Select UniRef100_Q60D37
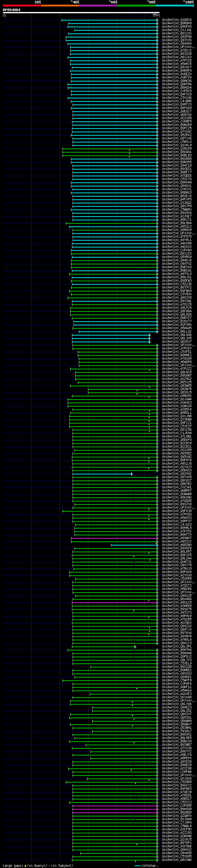The width and height of the screenshot is (197, 868). tap(177, 342)
